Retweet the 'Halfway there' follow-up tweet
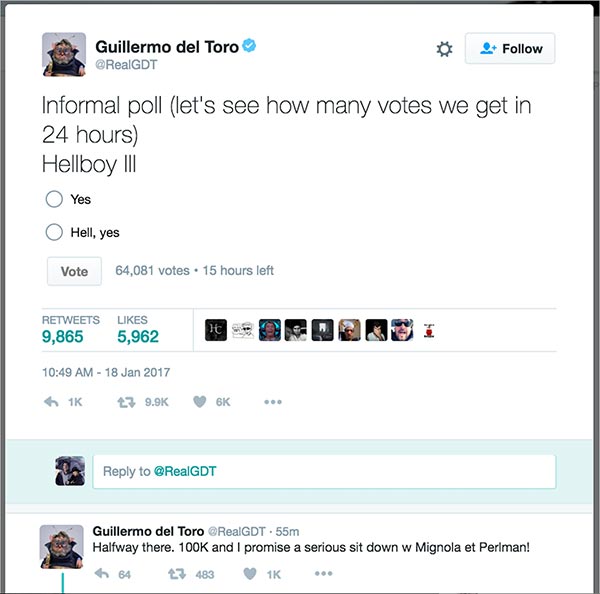Viewport: 600px width, 594px height. click(176, 574)
